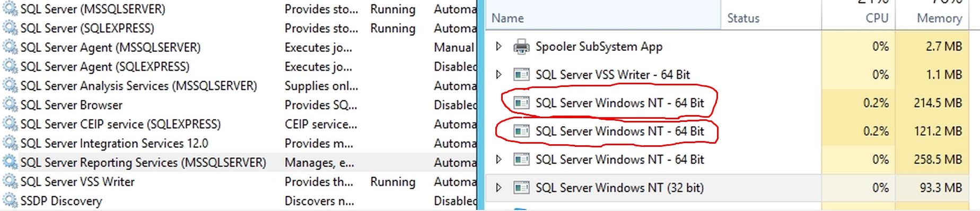Click Spooler SubSystem App process name
This screenshot has width=980, height=211.
click(x=599, y=47)
